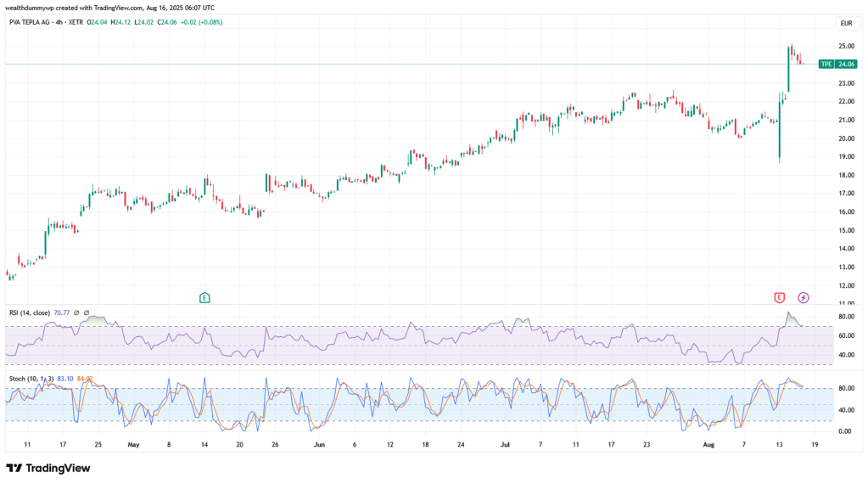Click the Jun label on time axis
Image resolution: width=868 pixels, height=484 pixels.
coord(319,444)
